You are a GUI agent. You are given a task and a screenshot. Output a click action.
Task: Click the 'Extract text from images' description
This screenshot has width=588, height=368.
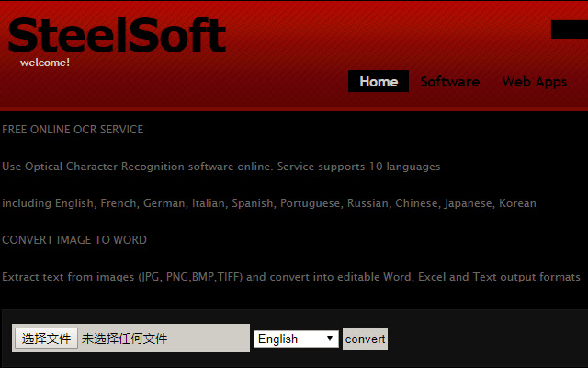coord(291,277)
